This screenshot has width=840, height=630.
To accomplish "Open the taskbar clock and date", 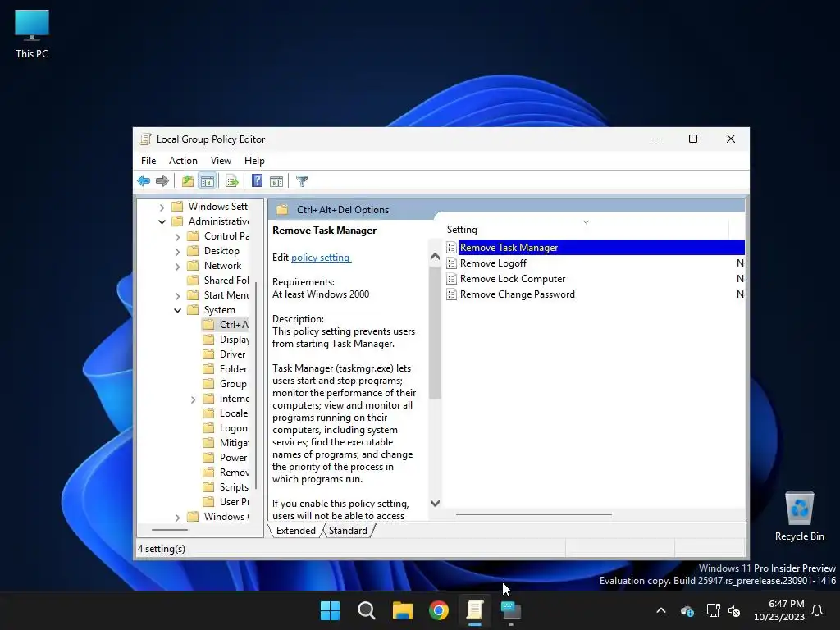I will pos(779,610).
